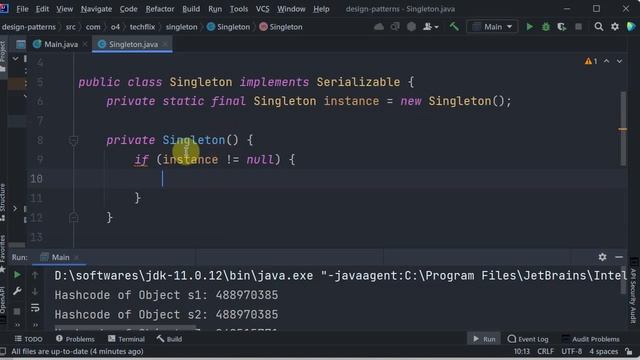Click the stop square in top toolbar
640x360 pixels.
[x=578, y=27]
